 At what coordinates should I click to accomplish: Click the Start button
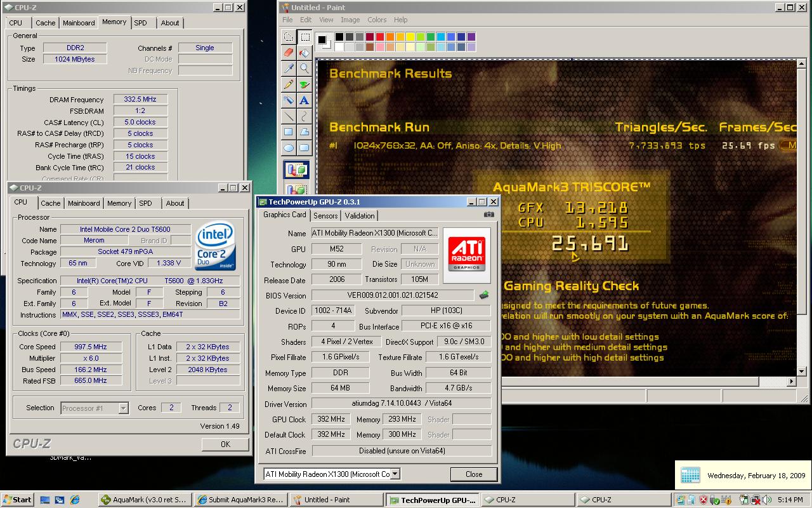[x=18, y=500]
